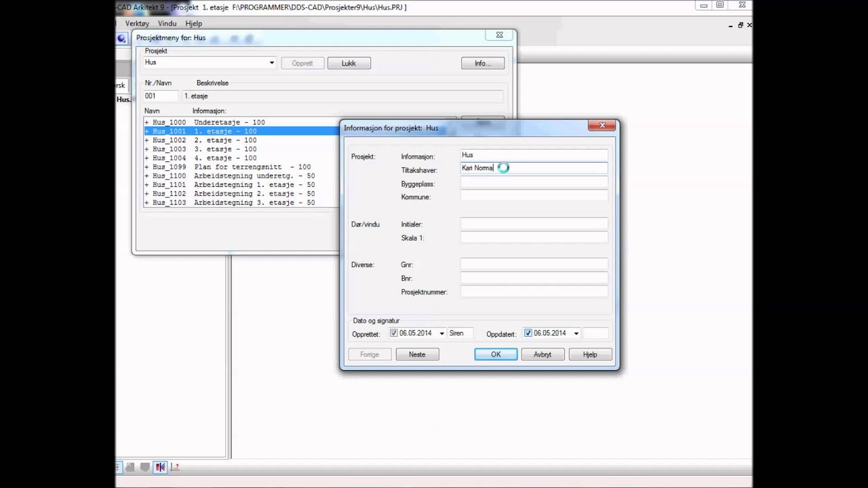Click the Nr./Navn field showing 001

161,96
